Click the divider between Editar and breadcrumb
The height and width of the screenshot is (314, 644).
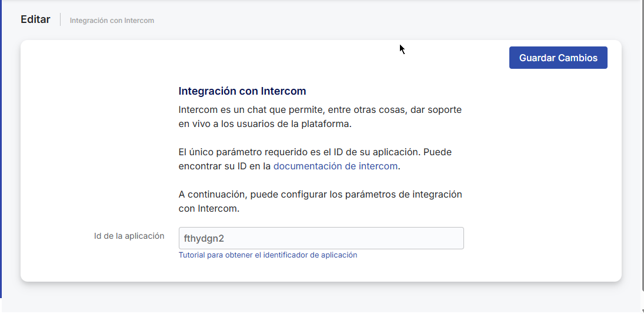[x=60, y=19]
